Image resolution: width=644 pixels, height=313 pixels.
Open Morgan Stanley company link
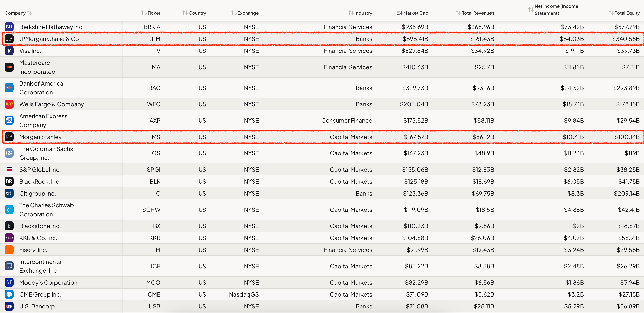[40, 137]
